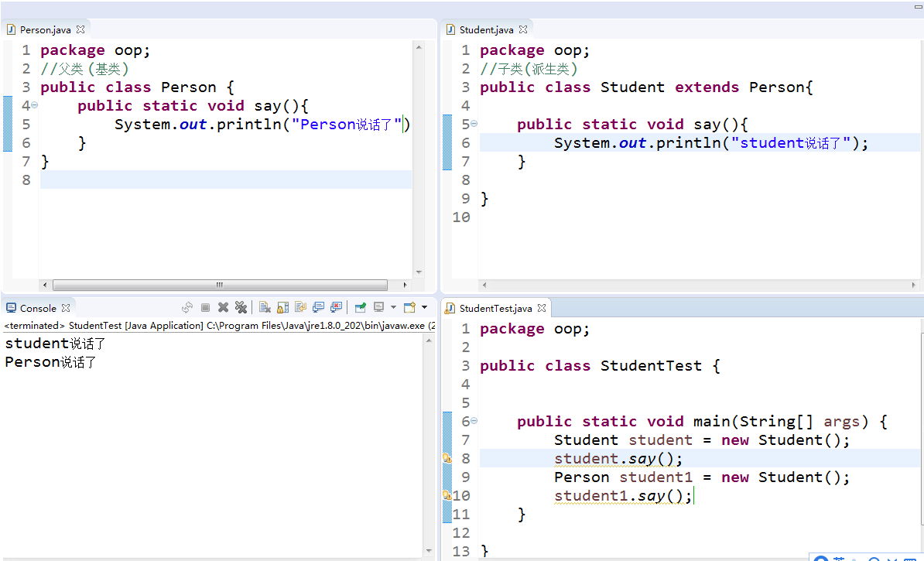The width and height of the screenshot is (924, 561).
Task: Toggle Scroll Lock in Console
Action: [283, 308]
